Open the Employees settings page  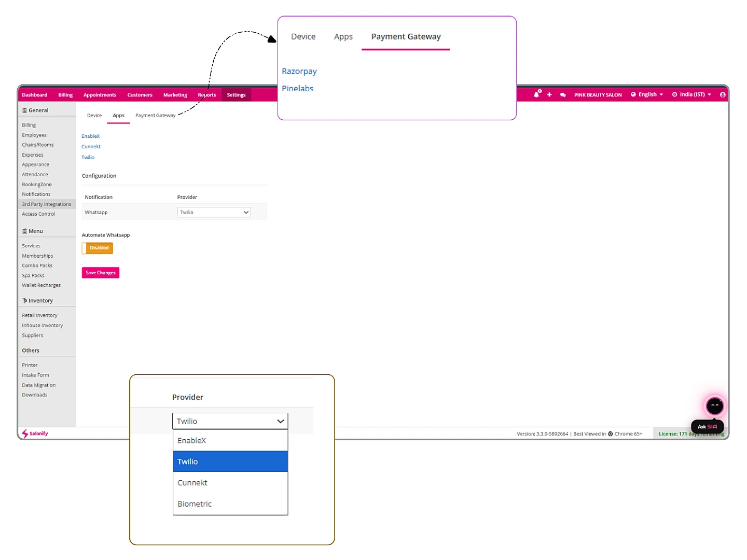click(34, 135)
